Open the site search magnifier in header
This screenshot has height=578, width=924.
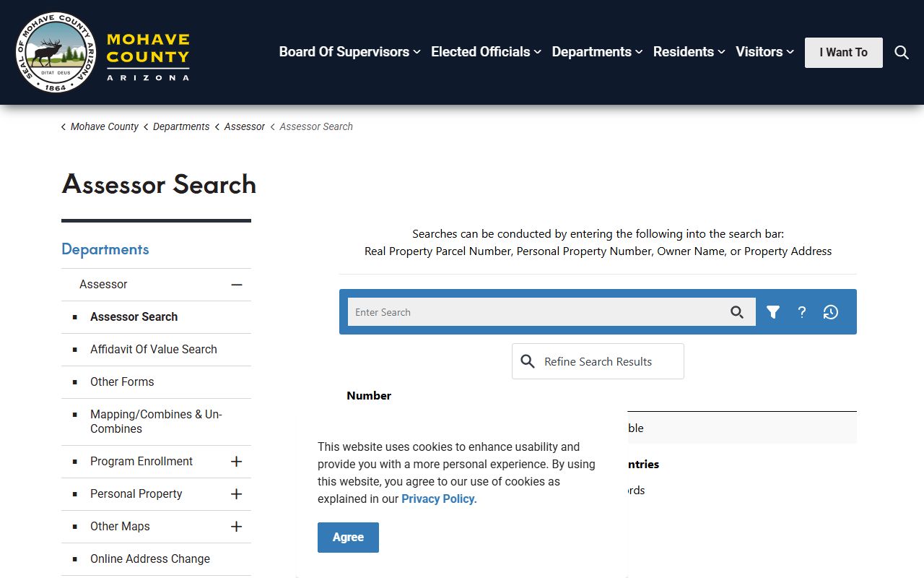pos(902,52)
